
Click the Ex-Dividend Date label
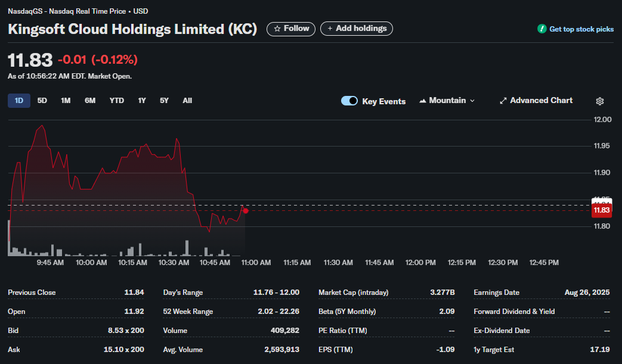[x=502, y=330]
